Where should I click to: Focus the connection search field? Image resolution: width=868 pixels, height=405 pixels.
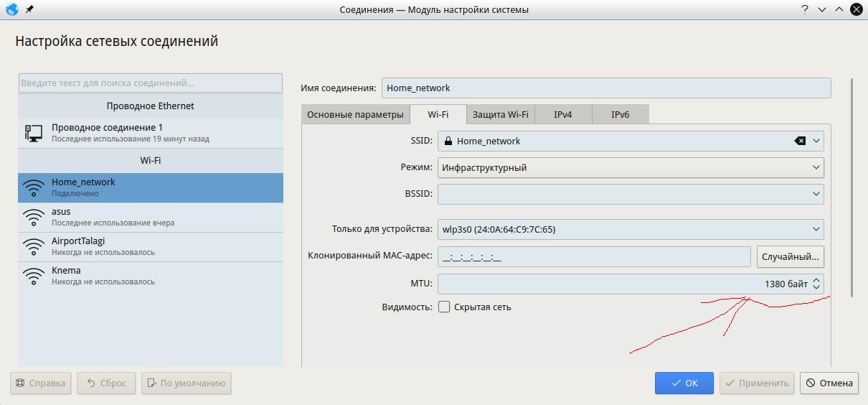[x=151, y=83]
